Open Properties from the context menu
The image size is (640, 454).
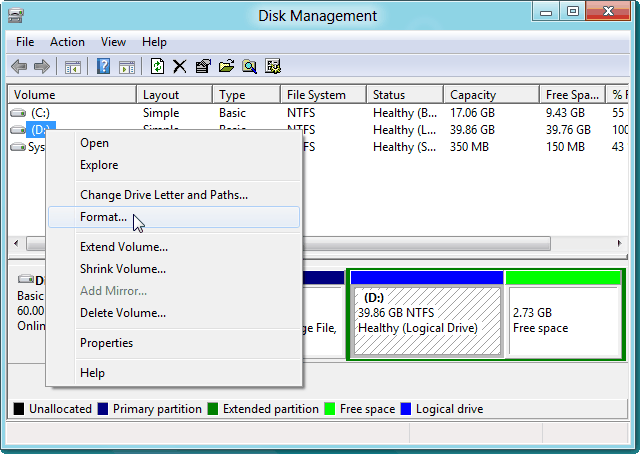[174, 343]
